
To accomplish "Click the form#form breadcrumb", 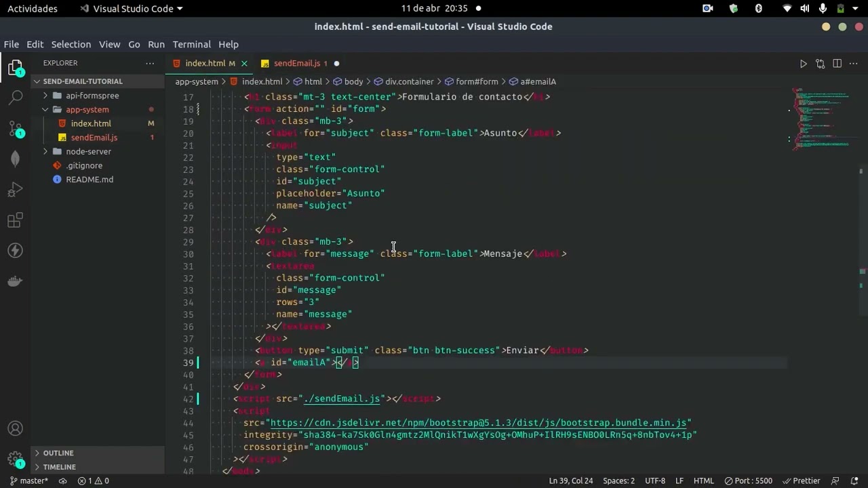I will point(477,81).
